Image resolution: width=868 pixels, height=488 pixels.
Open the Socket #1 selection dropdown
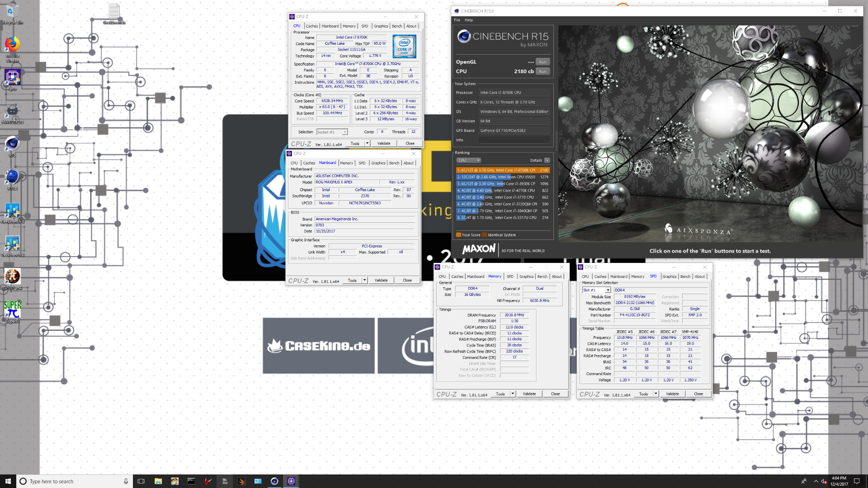[332, 132]
